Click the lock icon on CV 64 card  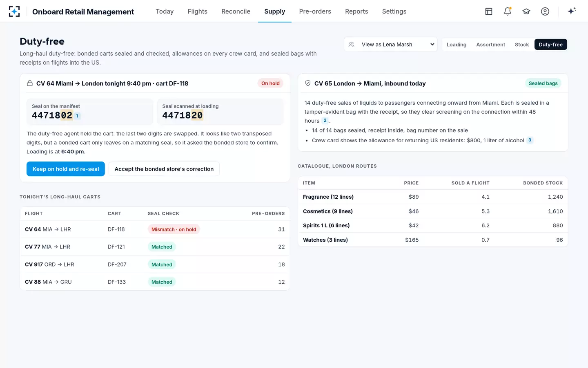pos(30,83)
